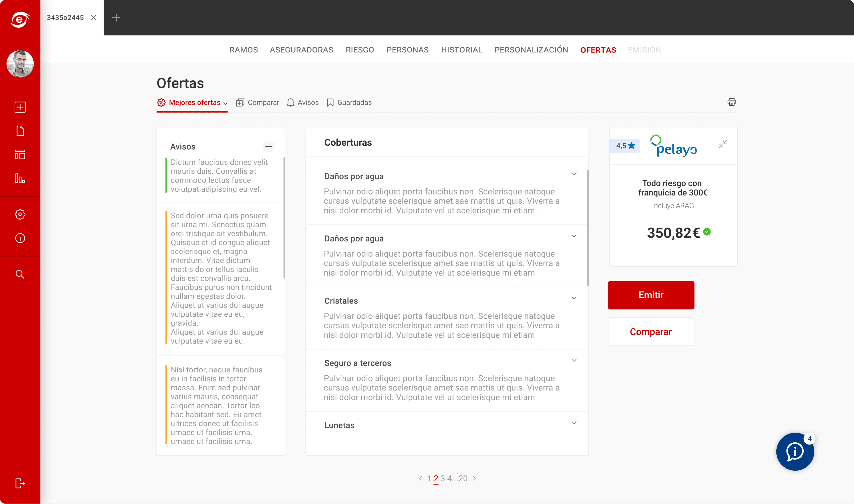This screenshot has height=504, width=854.
Task: Click the search magnifier in sidebar
Action: pyautogui.click(x=20, y=274)
